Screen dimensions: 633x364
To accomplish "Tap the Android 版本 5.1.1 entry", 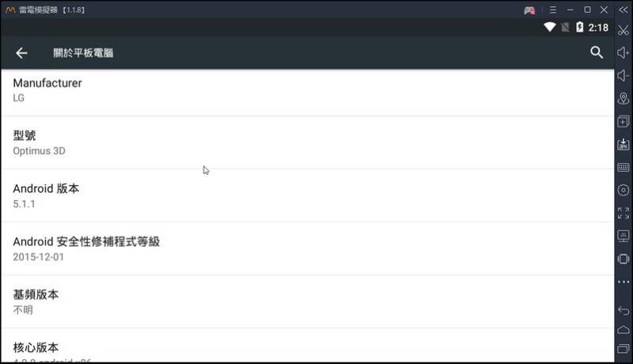I will (x=308, y=195).
